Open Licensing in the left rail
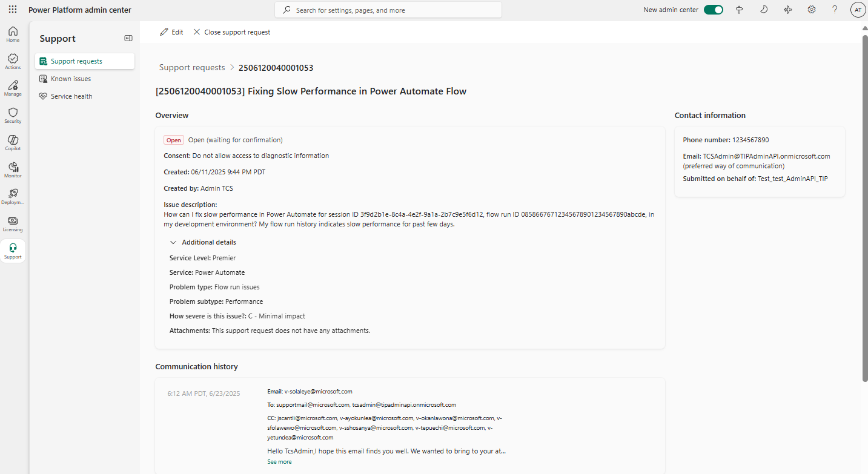The width and height of the screenshot is (868, 474). coord(13,224)
